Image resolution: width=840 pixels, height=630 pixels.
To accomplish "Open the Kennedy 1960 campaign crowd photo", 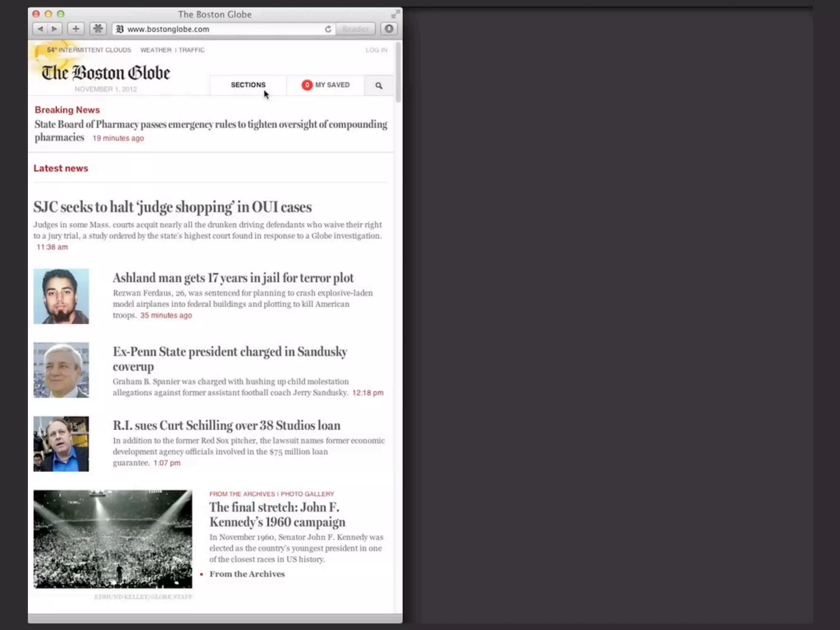I will [x=113, y=539].
